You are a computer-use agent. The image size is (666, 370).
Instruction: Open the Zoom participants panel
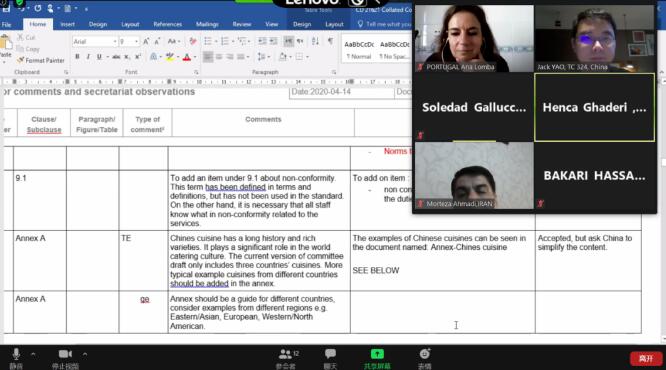286,358
